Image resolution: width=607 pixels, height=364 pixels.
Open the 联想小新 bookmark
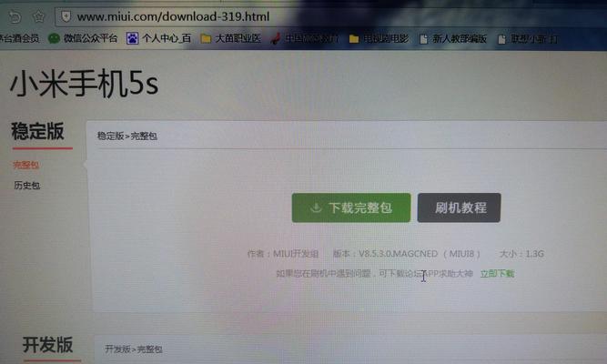pos(534,39)
